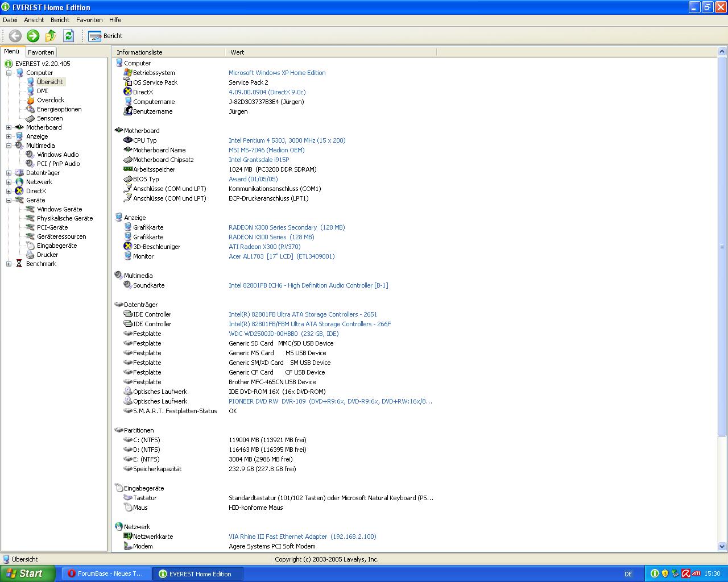Screen dimensions: 728x582
Task: Click the CPU Typ row icon
Action: [x=128, y=140]
